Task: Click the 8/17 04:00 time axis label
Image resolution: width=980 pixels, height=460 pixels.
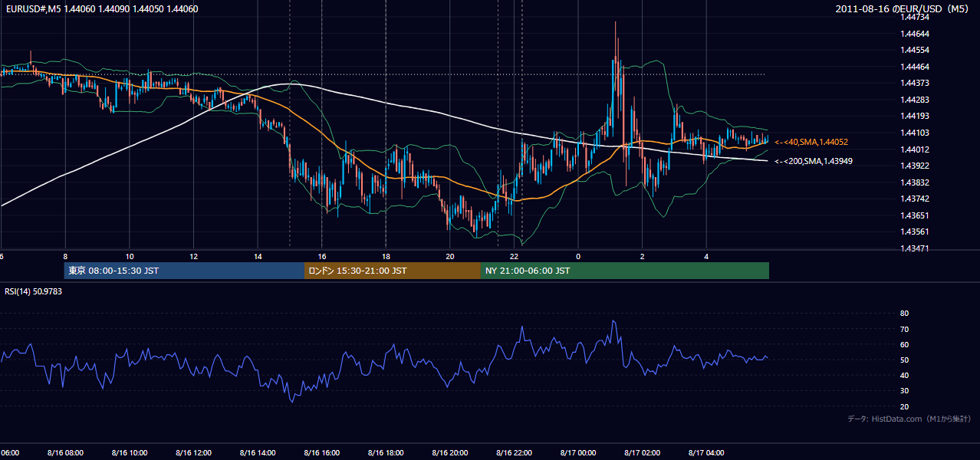Action: pyautogui.click(x=706, y=452)
